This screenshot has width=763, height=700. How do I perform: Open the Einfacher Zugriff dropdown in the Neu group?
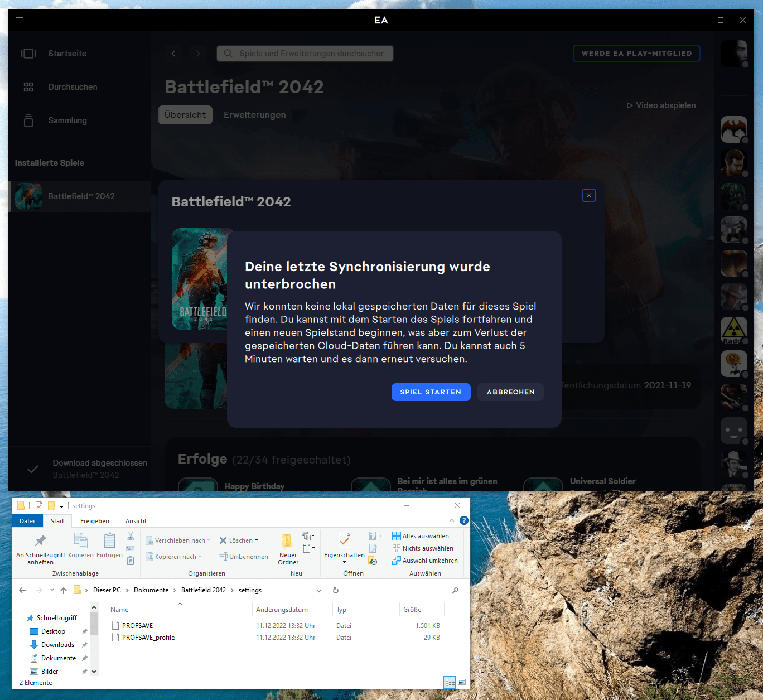[308, 548]
